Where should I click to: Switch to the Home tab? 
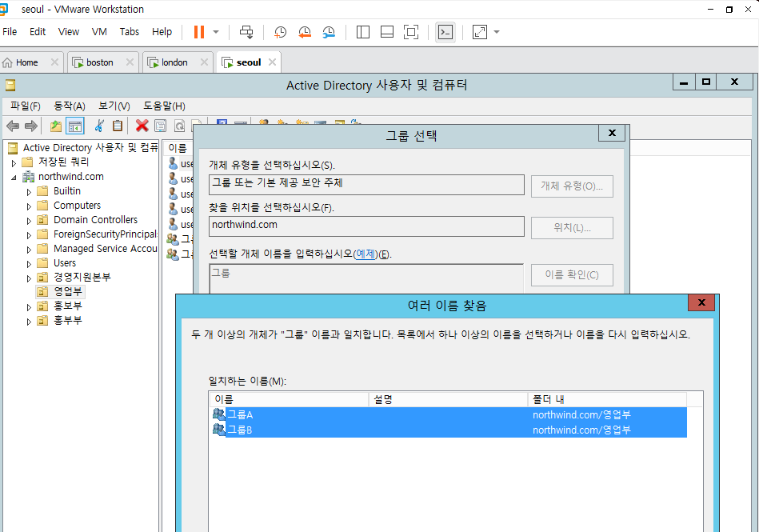[26, 62]
